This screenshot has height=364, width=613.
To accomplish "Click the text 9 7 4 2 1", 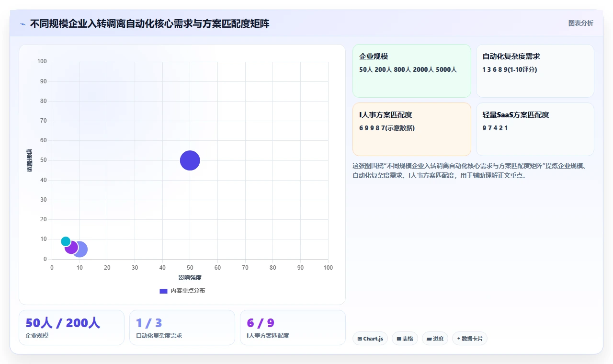I will click(x=495, y=128).
